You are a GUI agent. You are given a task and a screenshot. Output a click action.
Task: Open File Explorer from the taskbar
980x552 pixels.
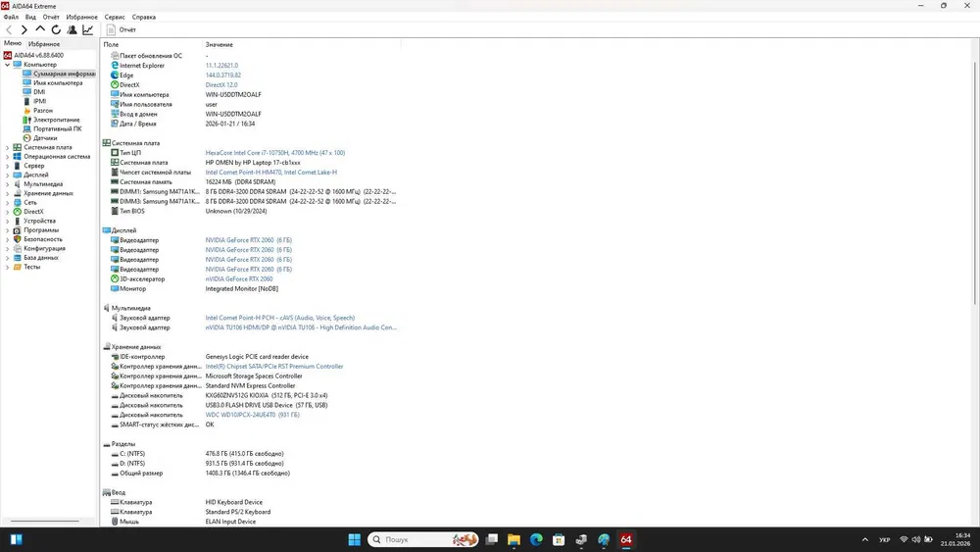[514, 539]
